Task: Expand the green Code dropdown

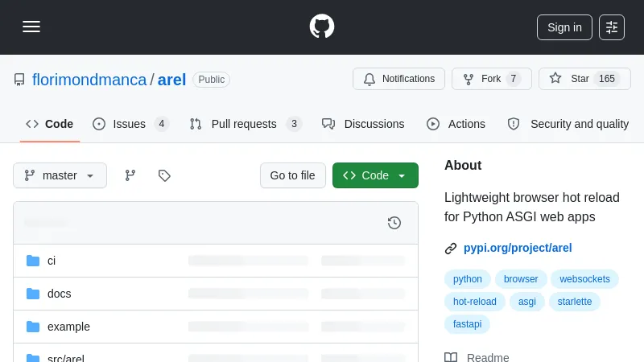Action: point(375,175)
